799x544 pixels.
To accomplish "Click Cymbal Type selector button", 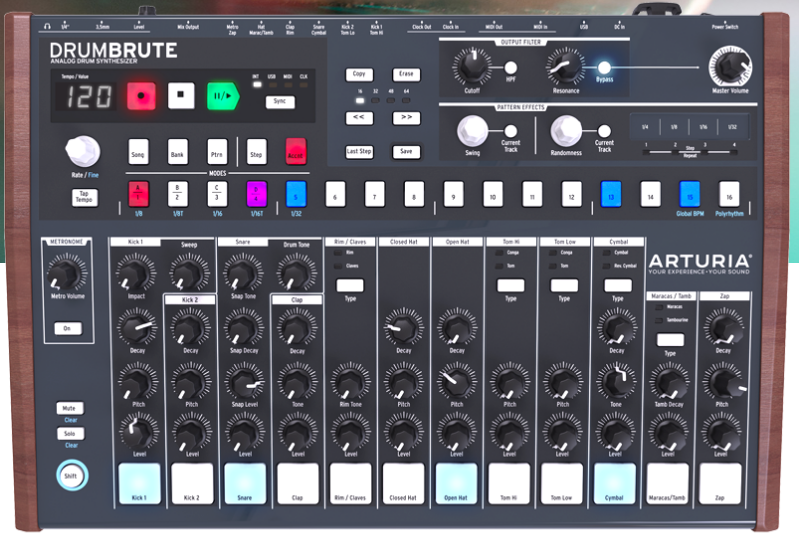I will pyautogui.click(x=618, y=285).
